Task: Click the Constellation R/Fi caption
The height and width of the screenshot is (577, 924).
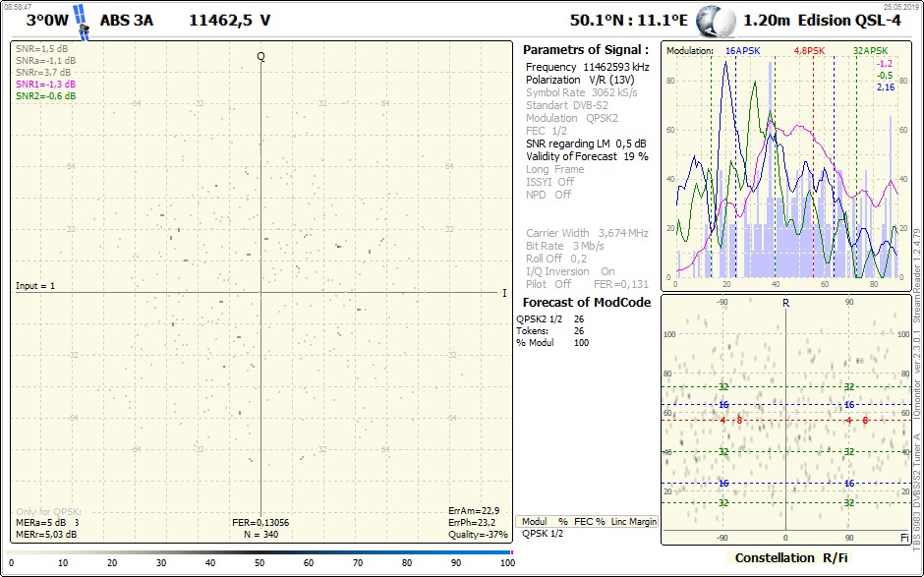Action: [x=790, y=557]
